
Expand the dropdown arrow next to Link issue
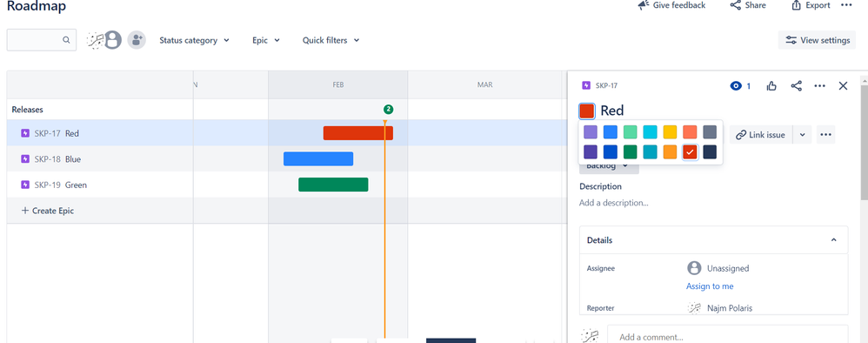[x=802, y=135]
